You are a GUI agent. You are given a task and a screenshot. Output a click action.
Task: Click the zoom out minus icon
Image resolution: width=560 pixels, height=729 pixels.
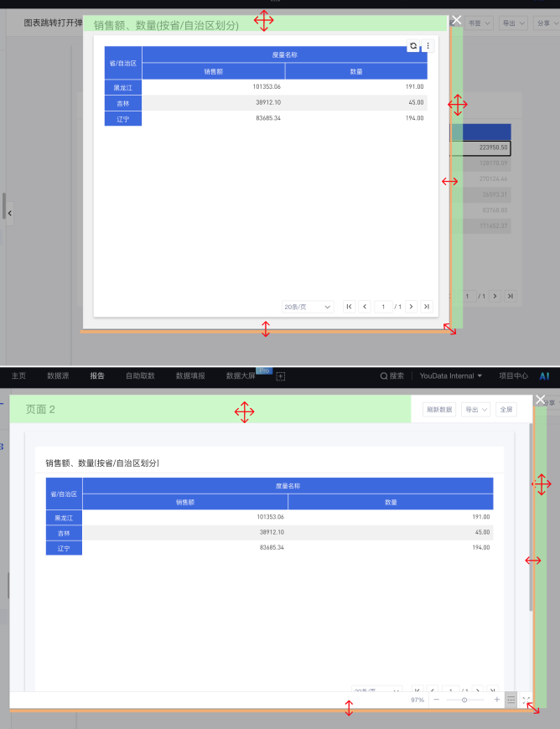(x=436, y=699)
